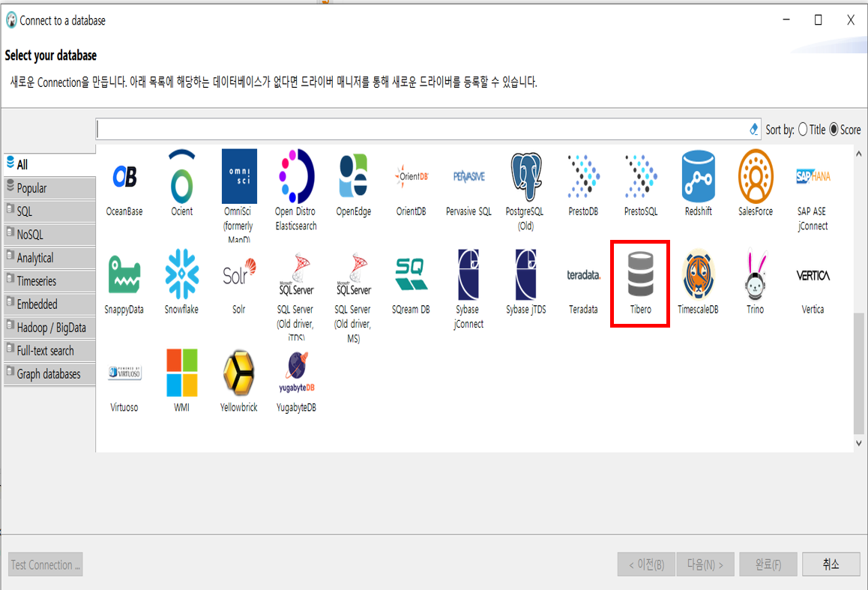Screen dimensions: 868x590
Task: Show Graph databases category
Action: [x=49, y=373]
